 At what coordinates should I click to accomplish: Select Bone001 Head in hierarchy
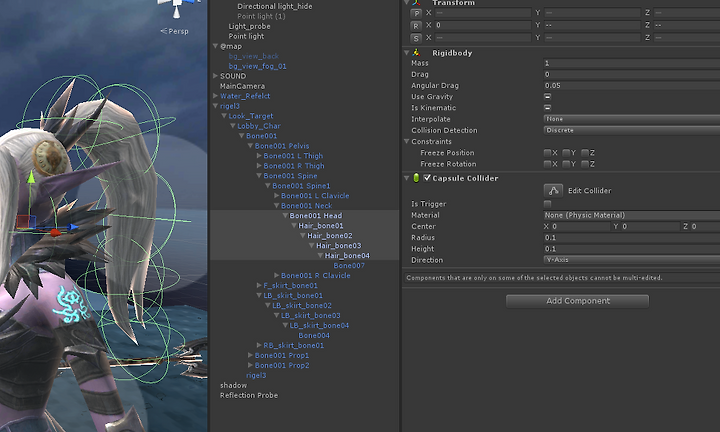pos(315,215)
